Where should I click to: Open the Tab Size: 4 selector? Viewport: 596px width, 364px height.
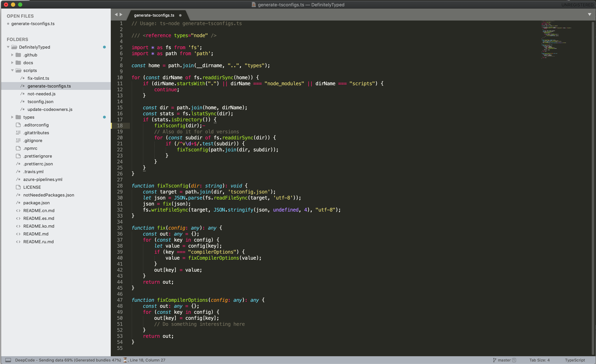pyautogui.click(x=539, y=360)
